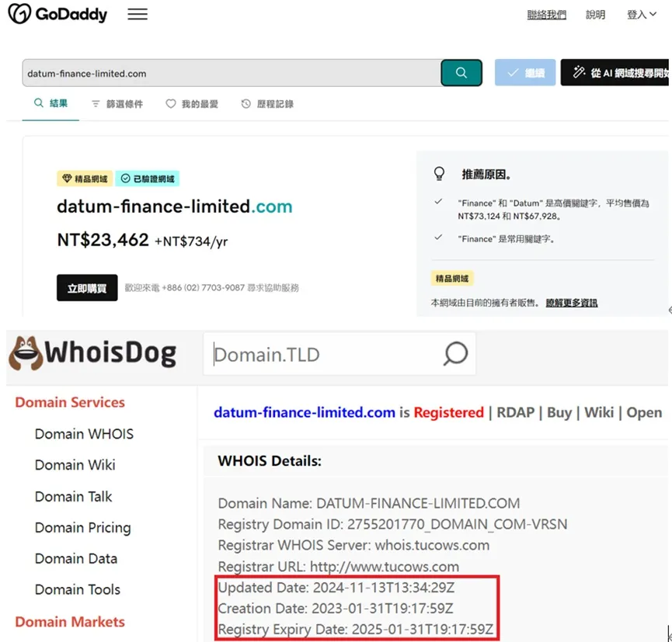Open Domain Data in sidebar
Screen dimensions: 672x642
click(x=76, y=558)
